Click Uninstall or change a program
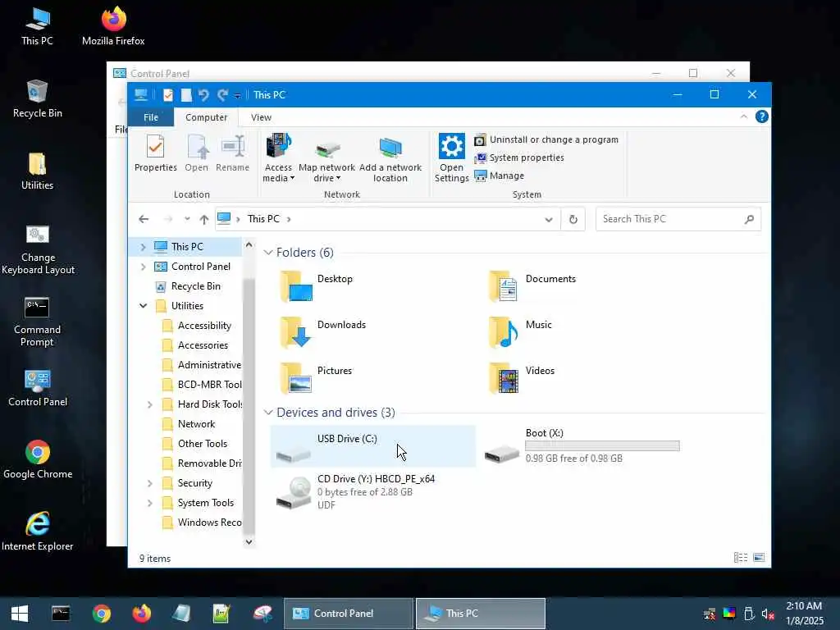The image size is (840, 630). tap(546, 139)
